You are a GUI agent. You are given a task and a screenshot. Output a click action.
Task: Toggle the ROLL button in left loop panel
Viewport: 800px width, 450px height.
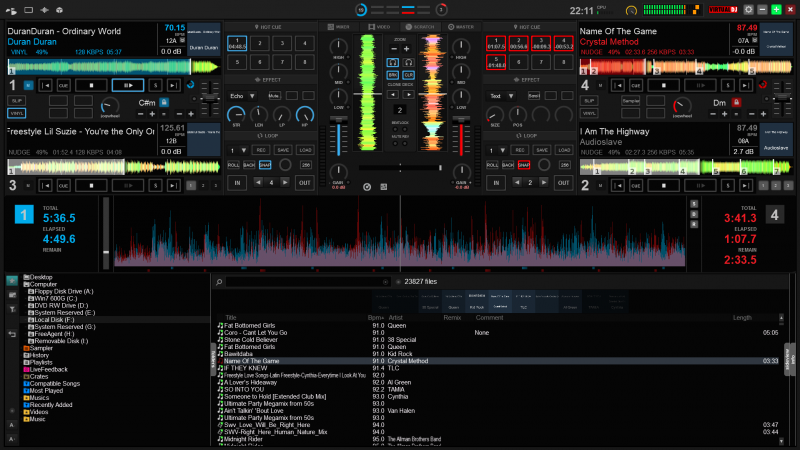click(x=233, y=165)
